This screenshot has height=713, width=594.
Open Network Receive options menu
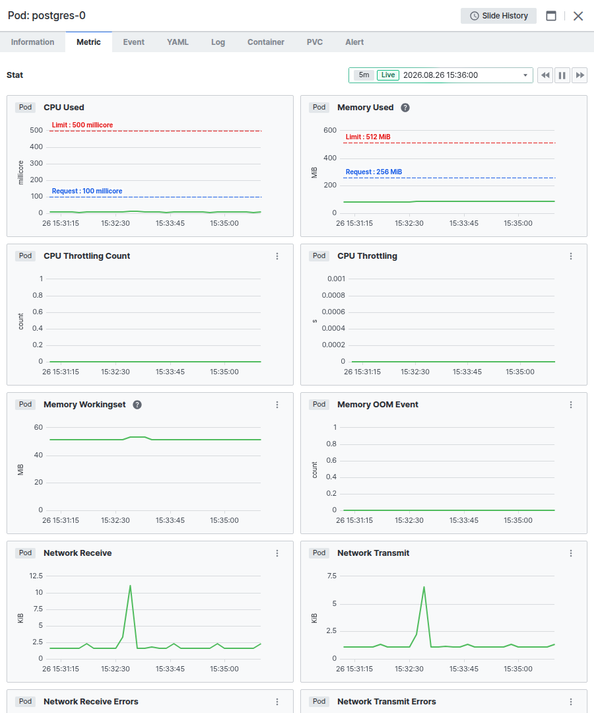coord(277,553)
